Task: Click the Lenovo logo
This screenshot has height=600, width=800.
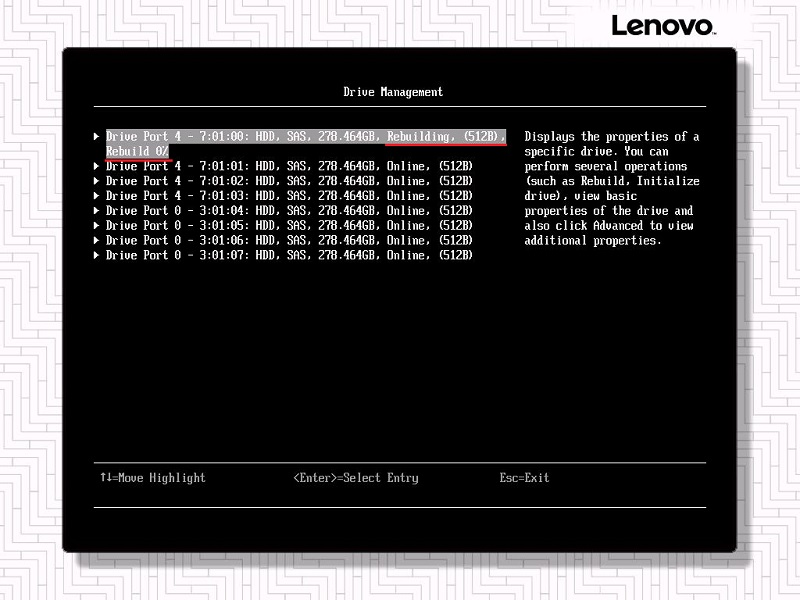Action: (x=661, y=26)
